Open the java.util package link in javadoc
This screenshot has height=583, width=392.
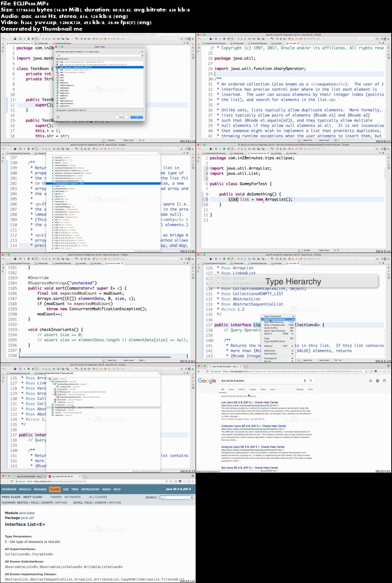[27, 518]
